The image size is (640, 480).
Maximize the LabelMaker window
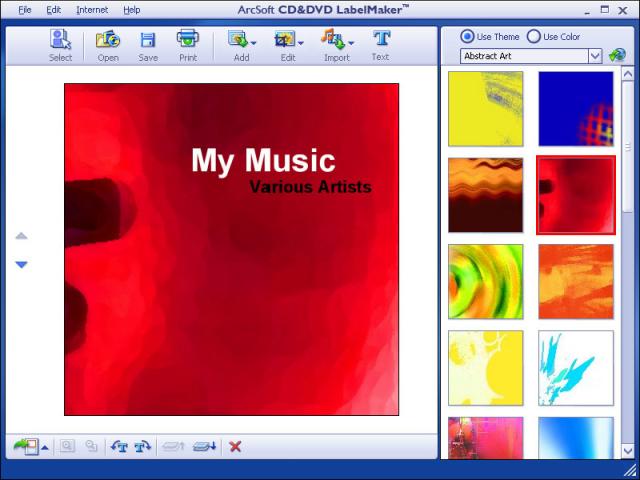(x=605, y=10)
